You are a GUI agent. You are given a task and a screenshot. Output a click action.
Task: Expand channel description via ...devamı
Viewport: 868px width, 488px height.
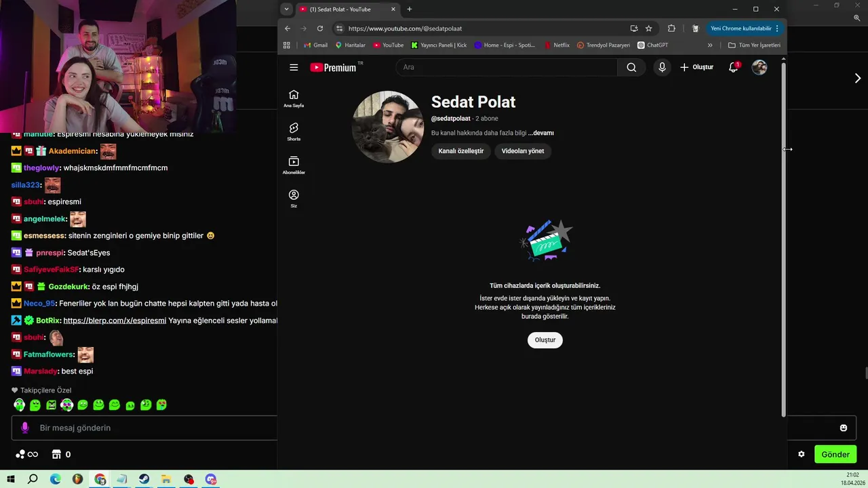pos(541,133)
